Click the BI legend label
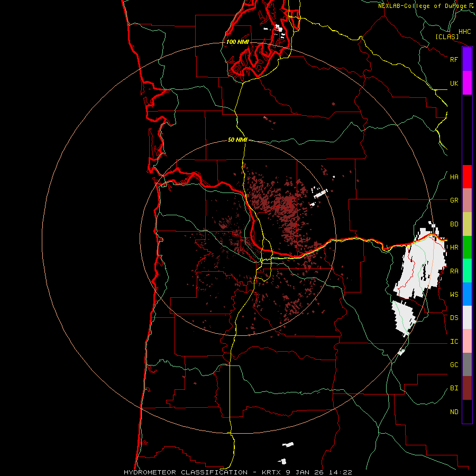The height and width of the screenshot is (476, 476). click(454, 388)
